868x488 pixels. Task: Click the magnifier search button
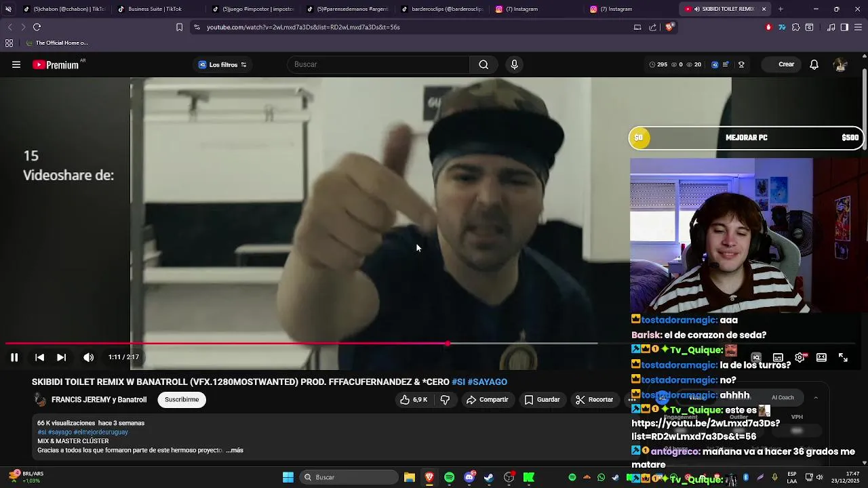click(484, 64)
